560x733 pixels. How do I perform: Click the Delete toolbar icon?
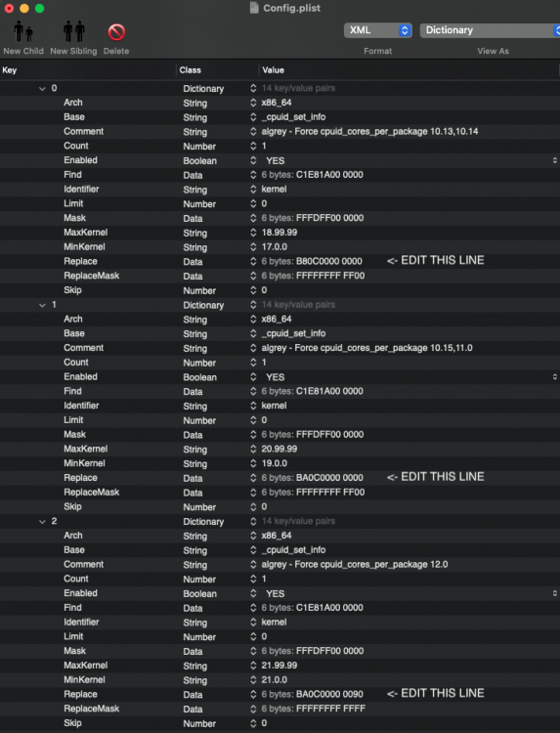tap(116, 32)
